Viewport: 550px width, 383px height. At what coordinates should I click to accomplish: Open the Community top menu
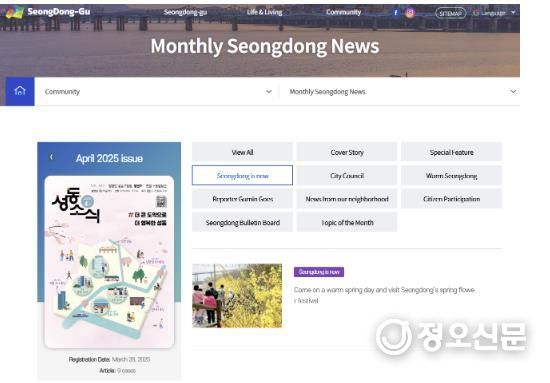point(343,12)
